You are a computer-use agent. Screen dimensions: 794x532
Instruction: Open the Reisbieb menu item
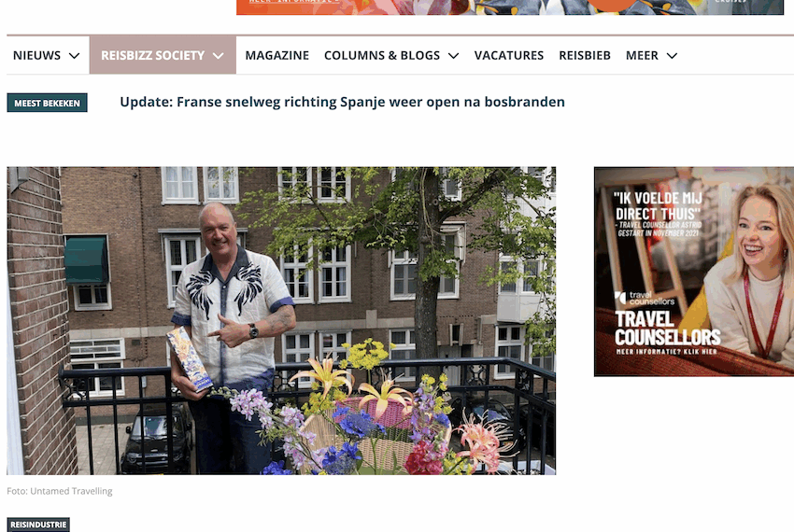click(x=585, y=55)
